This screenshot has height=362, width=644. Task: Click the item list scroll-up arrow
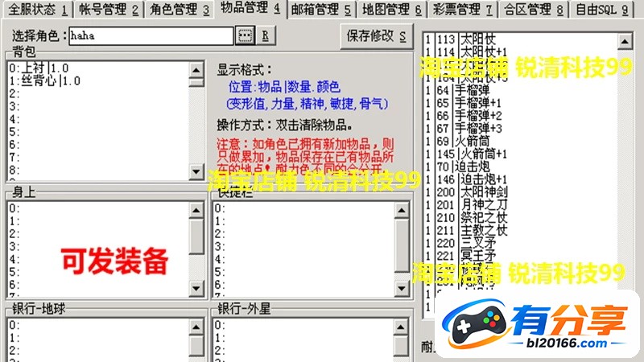pyautogui.click(x=625, y=41)
